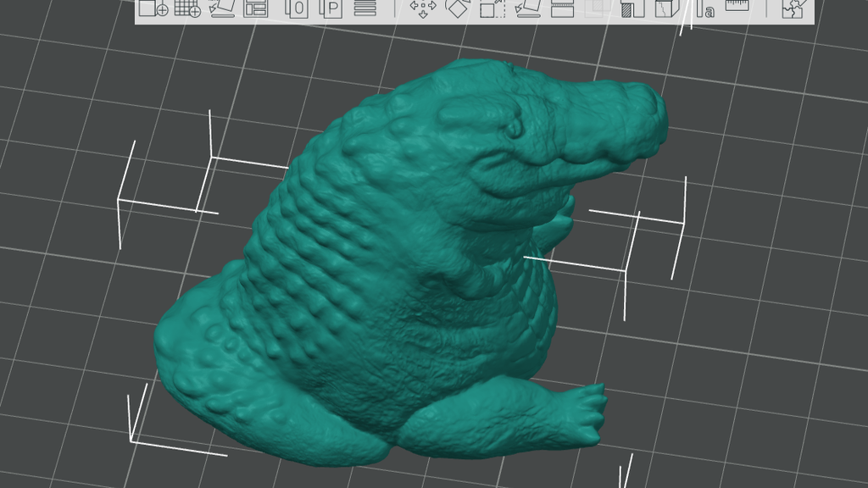Activate the ruler Measure tool
The height and width of the screenshot is (488, 868).
click(737, 6)
